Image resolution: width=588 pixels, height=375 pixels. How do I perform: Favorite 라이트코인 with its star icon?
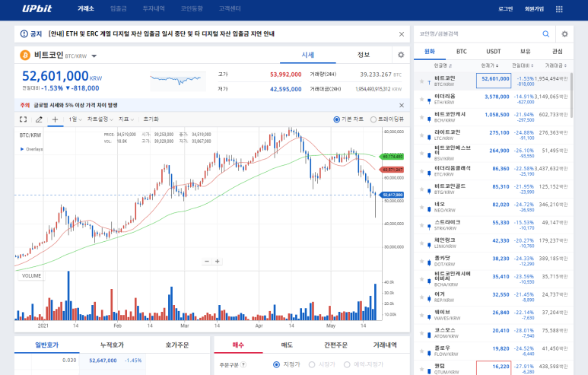422,135
